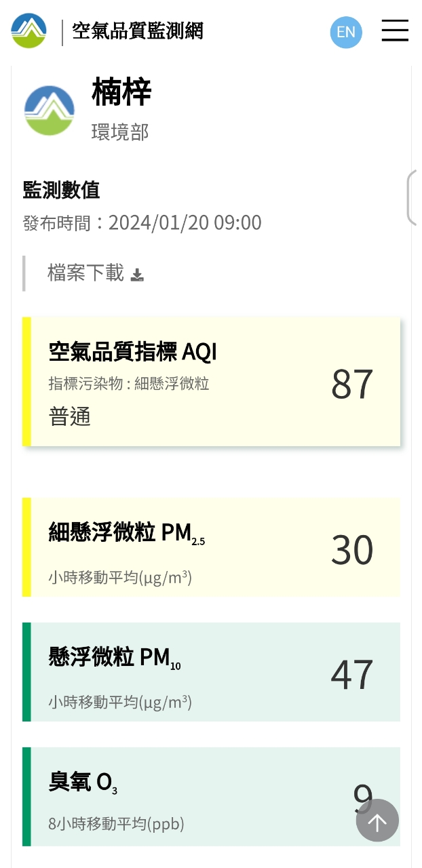Image resolution: width=422 pixels, height=868 pixels.
Task: Click the 楠梓 station logo image
Action: (x=50, y=110)
